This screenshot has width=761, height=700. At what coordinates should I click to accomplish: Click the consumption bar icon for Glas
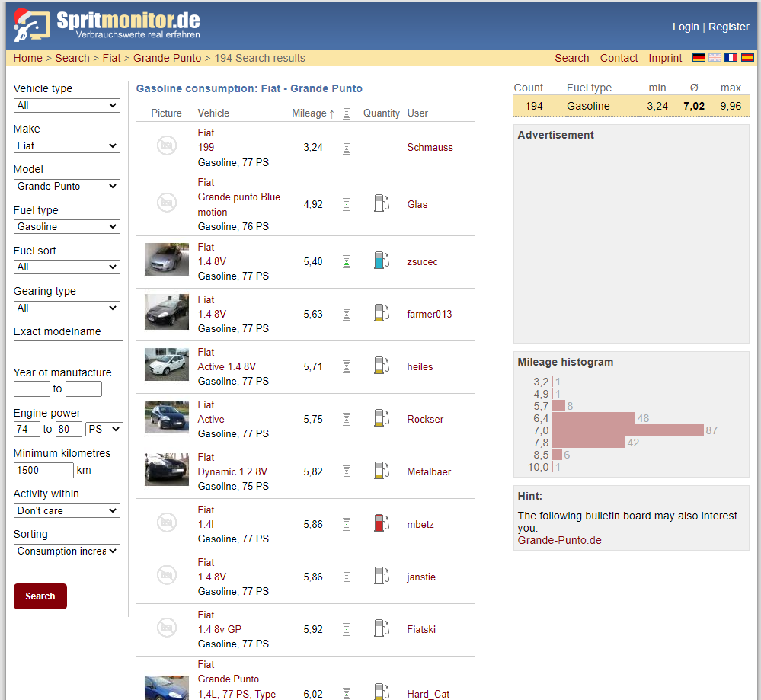point(347,205)
